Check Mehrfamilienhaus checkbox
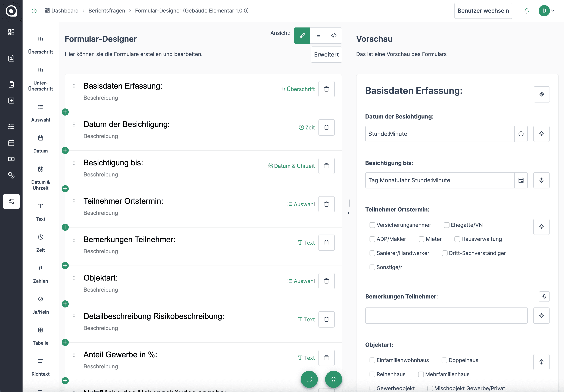 pos(421,374)
